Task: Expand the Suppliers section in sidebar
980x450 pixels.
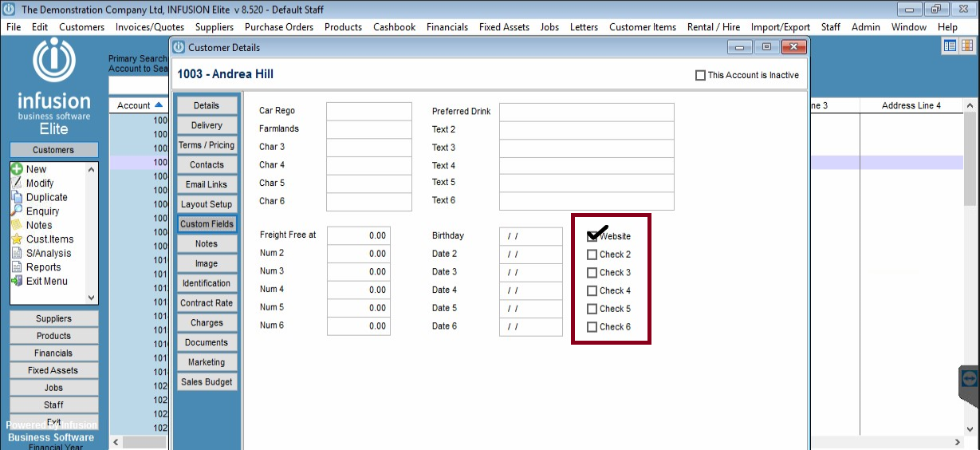Action: [x=53, y=318]
